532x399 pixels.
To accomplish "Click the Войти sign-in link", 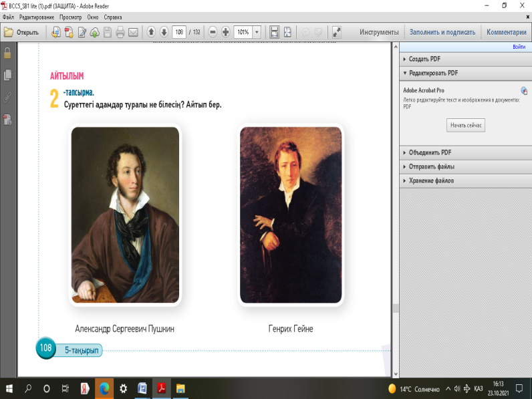I will click(x=519, y=47).
